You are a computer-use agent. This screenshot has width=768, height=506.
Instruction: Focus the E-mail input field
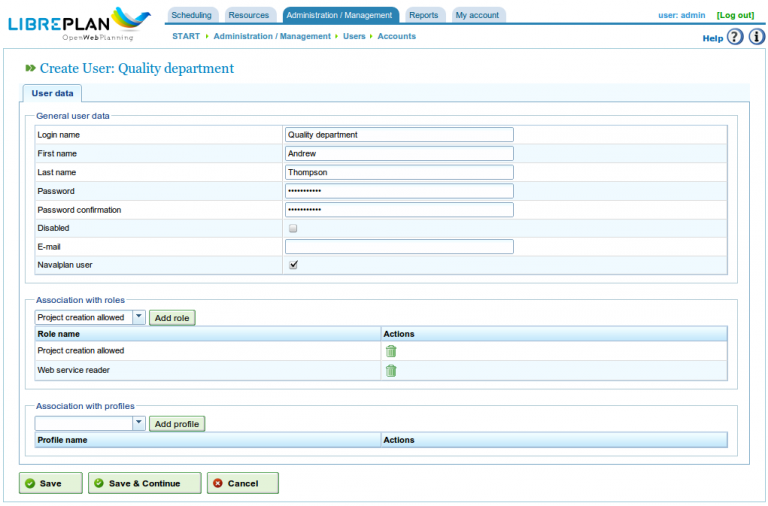(399, 247)
